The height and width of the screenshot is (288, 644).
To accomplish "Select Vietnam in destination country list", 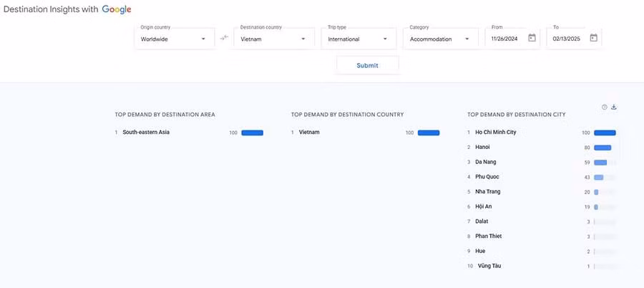I will 309,133.
